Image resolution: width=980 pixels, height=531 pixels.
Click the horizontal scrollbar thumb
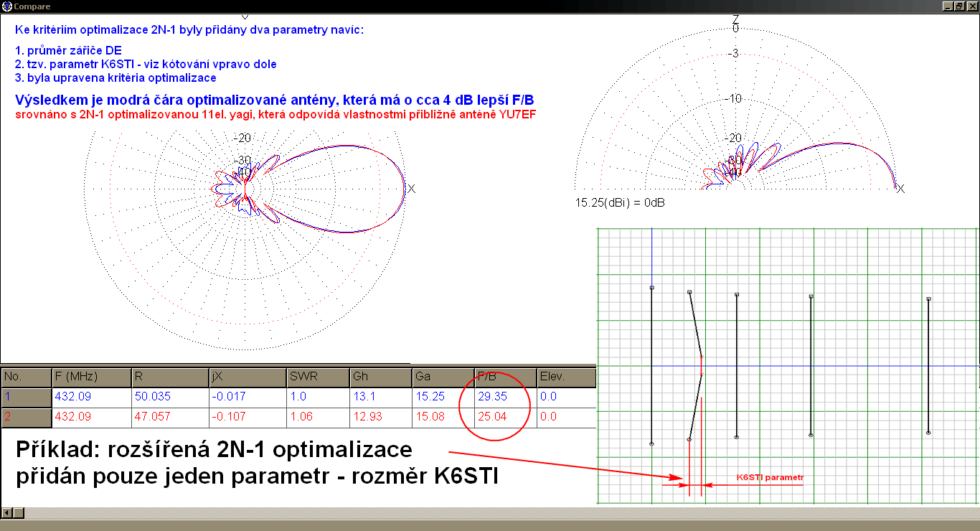pos(19,512)
